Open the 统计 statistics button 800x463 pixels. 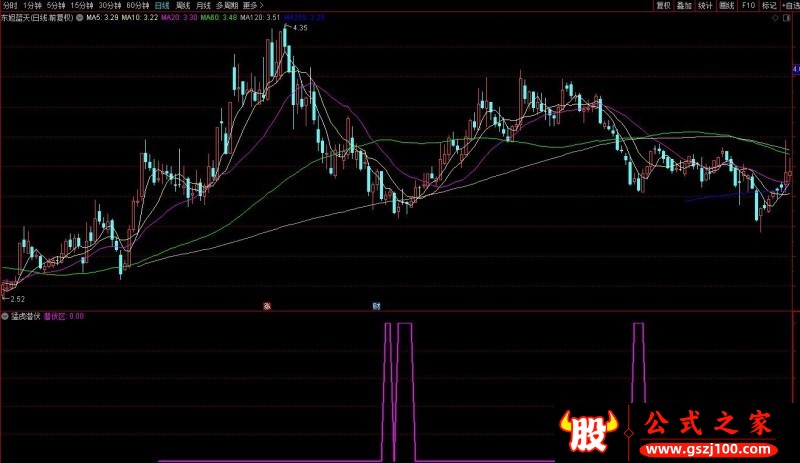click(x=705, y=6)
